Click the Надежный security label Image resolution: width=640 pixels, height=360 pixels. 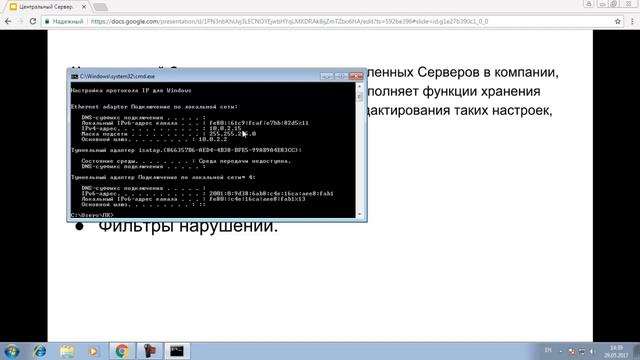tap(68, 21)
